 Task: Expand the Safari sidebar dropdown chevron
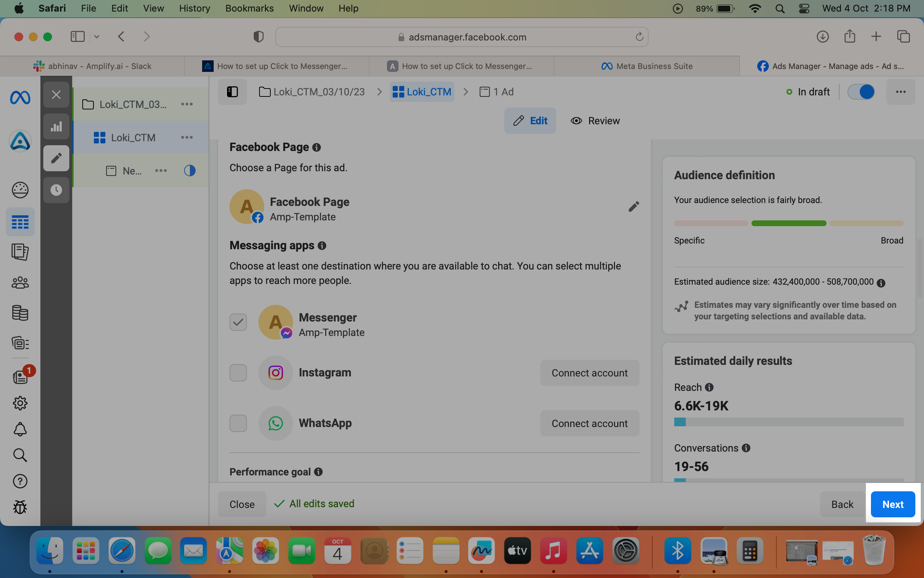(97, 37)
